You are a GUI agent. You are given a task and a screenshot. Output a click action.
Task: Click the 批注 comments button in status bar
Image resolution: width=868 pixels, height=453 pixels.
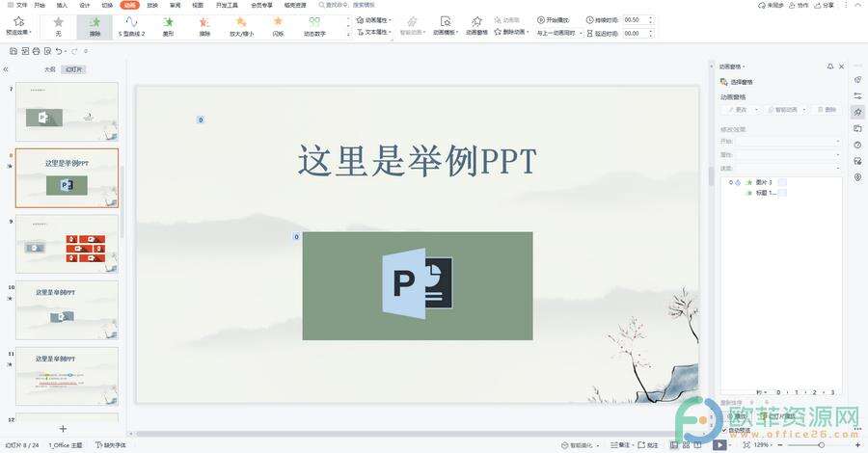click(648, 444)
